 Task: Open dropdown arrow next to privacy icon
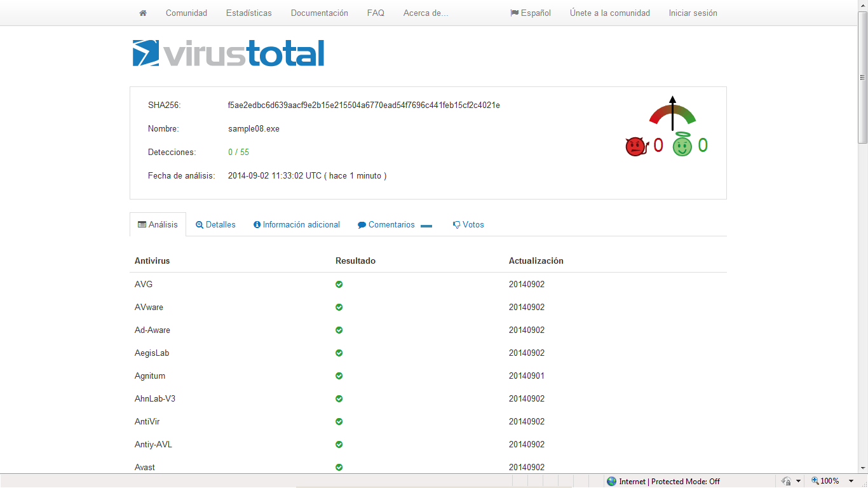click(x=798, y=481)
